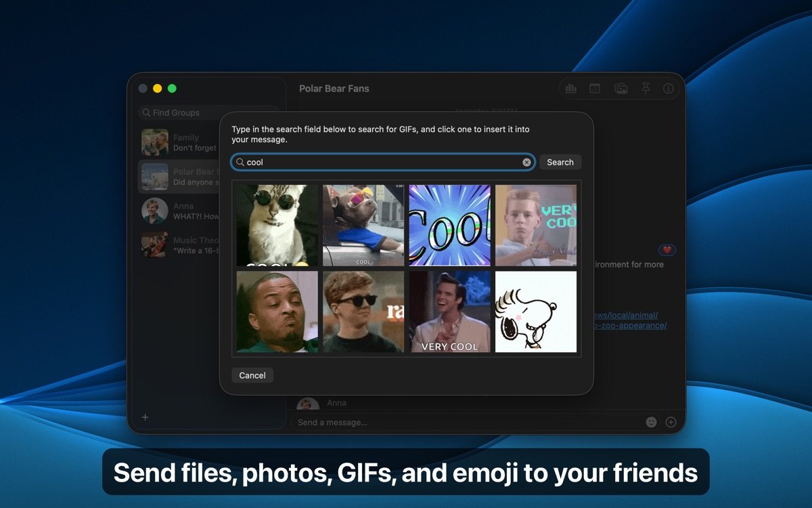This screenshot has height=508, width=812.
Task: Open the Family group chat
Action: (179, 142)
